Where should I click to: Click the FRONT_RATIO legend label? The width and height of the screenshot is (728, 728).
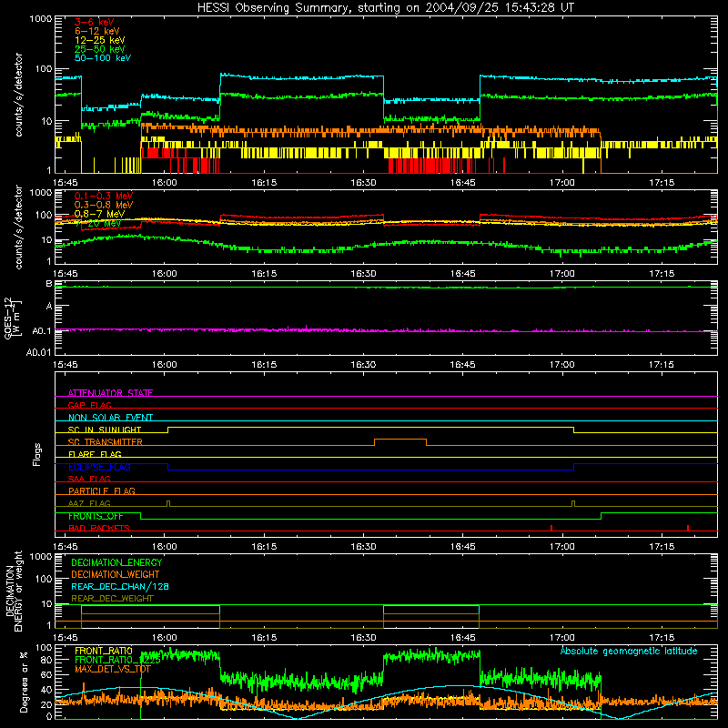[x=104, y=651]
